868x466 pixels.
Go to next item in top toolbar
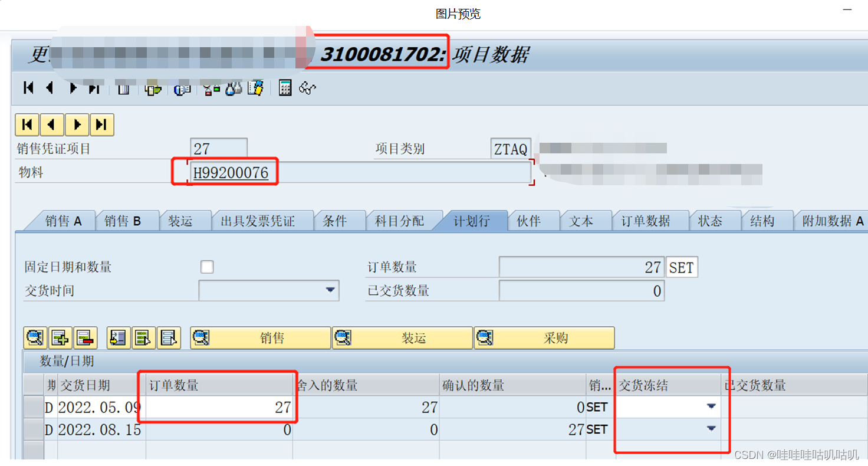tap(73, 88)
